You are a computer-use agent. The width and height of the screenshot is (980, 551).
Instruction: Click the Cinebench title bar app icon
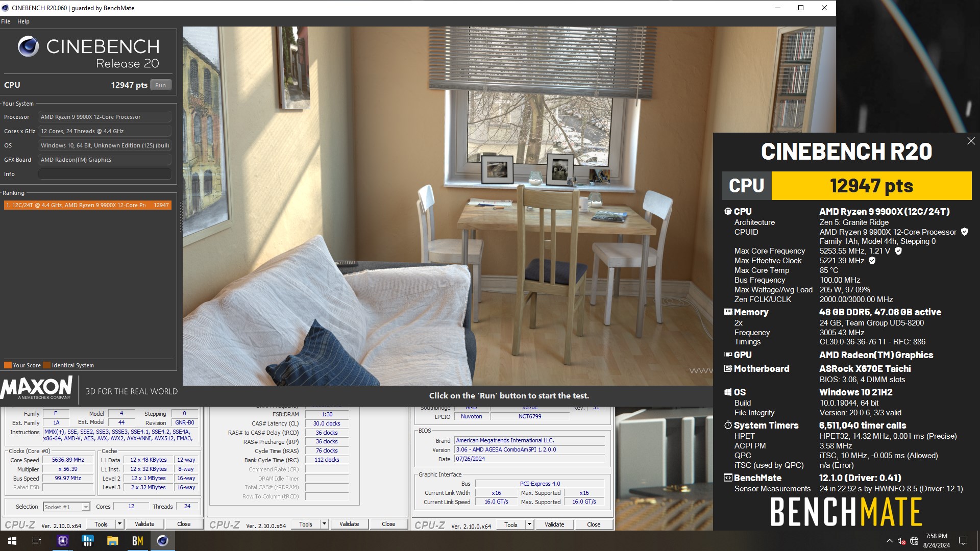point(6,8)
